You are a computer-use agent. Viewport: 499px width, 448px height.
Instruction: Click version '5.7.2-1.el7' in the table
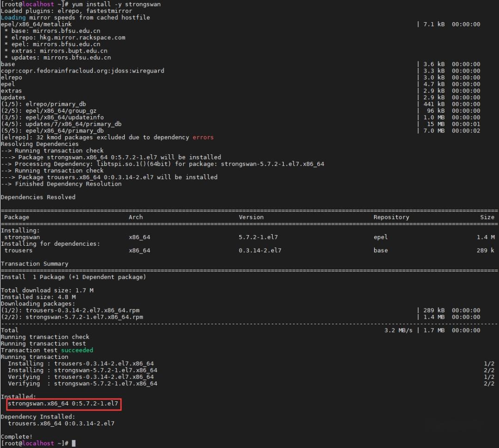tap(258, 237)
